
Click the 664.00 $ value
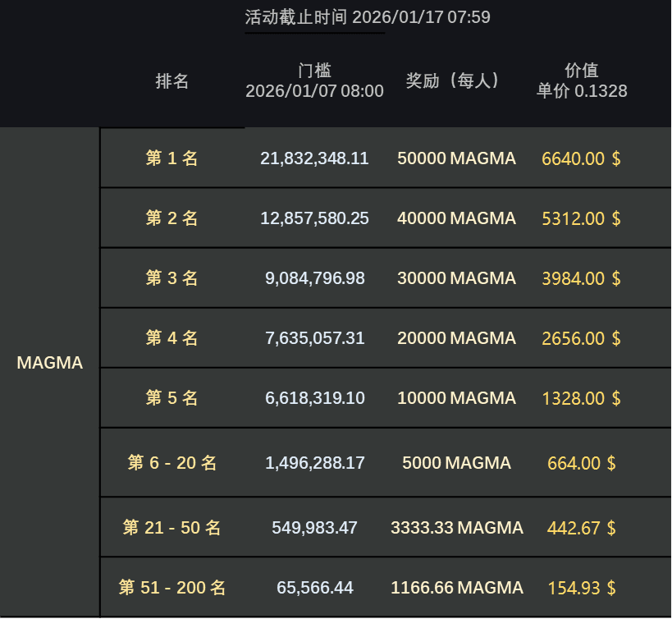tap(581, 463)
